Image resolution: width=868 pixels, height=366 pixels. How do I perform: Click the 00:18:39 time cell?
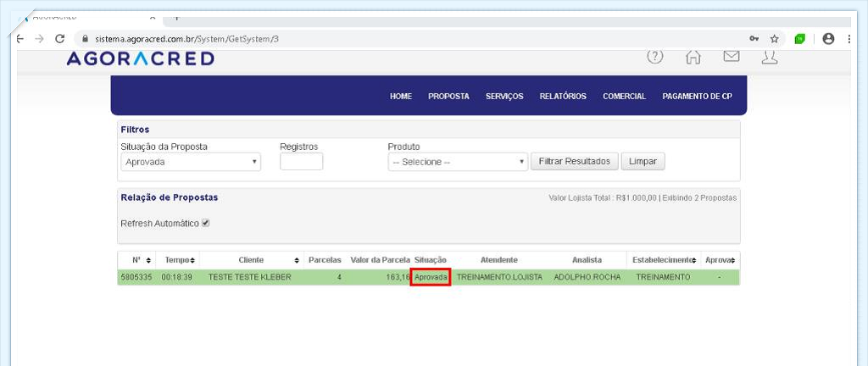(x=176, y=277)
